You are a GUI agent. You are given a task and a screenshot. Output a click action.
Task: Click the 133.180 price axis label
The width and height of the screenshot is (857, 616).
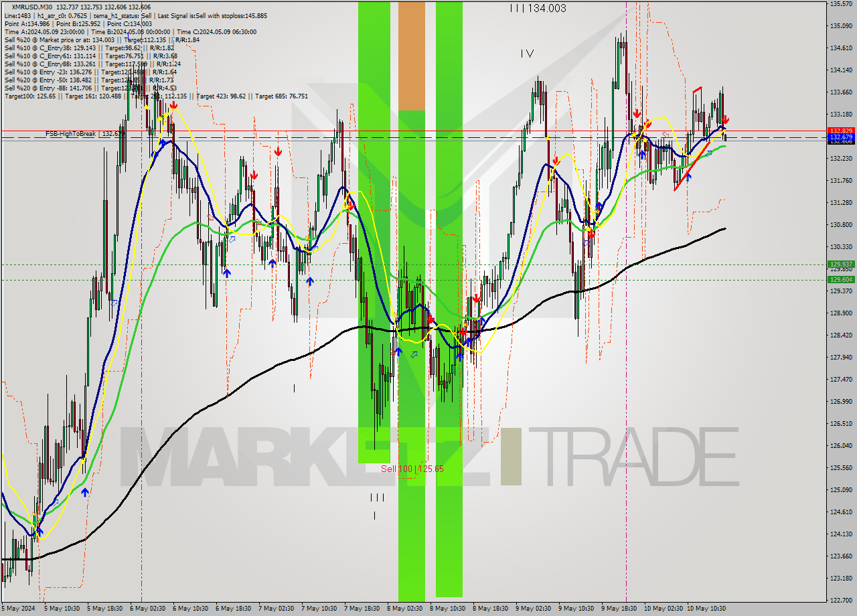click(x=840, y=114)
